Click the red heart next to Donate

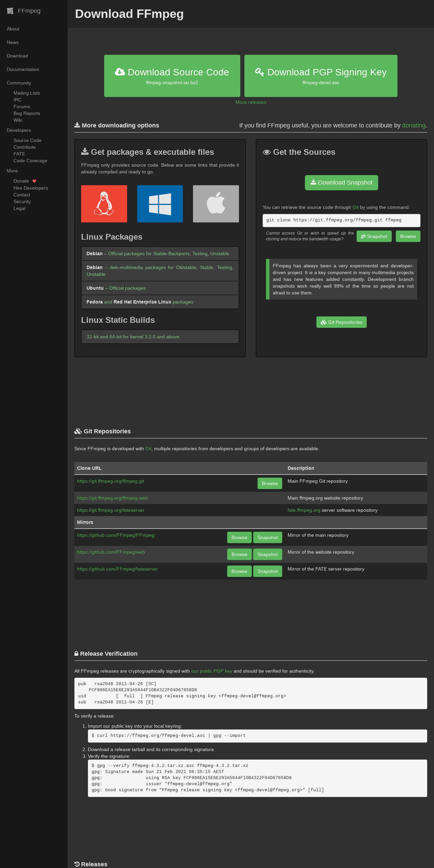tap(34, 181)
